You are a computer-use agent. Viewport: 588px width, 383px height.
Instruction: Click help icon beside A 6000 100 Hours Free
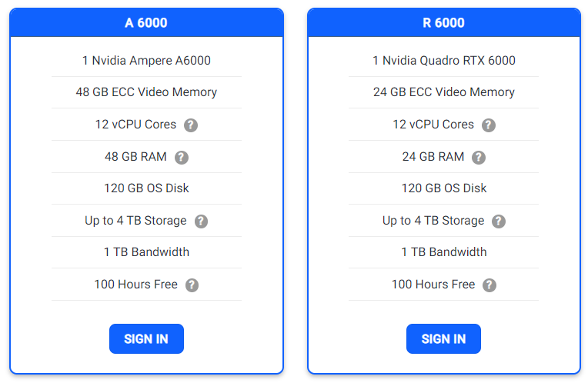click(192, 285)
